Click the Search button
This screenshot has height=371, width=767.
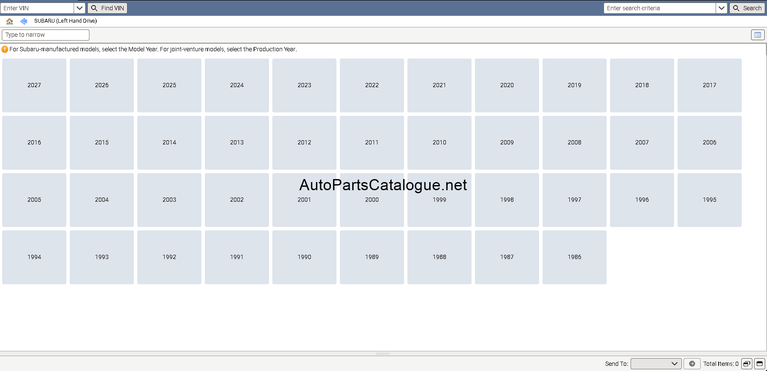[747, 8]
